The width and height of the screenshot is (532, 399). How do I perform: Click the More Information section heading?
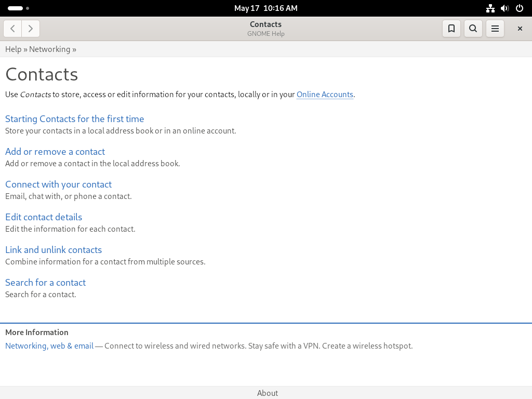37,332
